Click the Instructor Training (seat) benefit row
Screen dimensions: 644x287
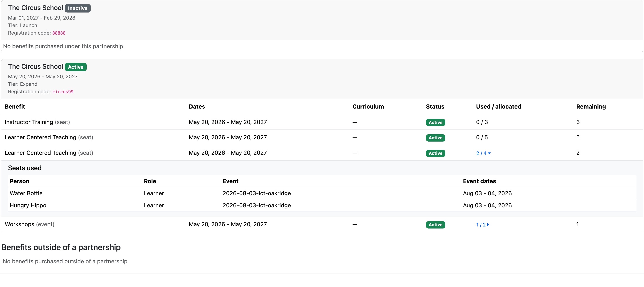[x=322, y=122]
